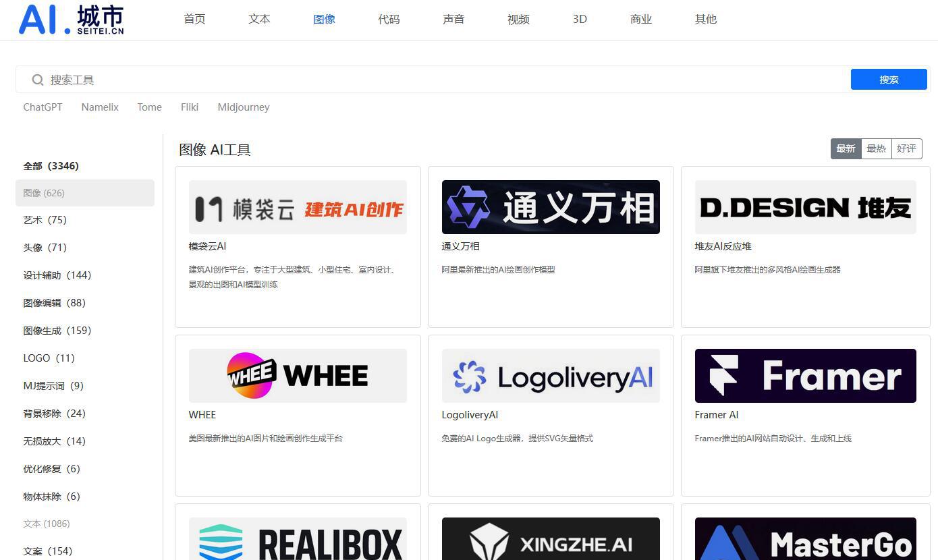Select 图像编辑 (88) subcategory
This screenshot has height=560, width=938.
55,303
